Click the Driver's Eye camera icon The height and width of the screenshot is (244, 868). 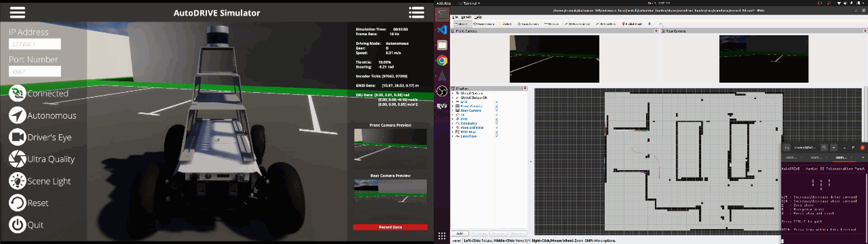[x=17, y=137]
